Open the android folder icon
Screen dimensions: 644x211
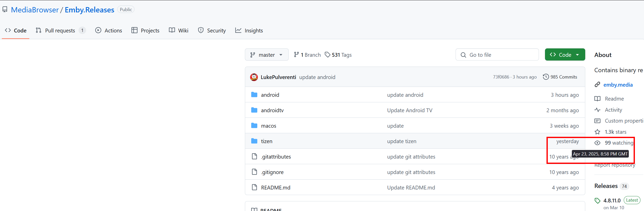coord(254,95)
